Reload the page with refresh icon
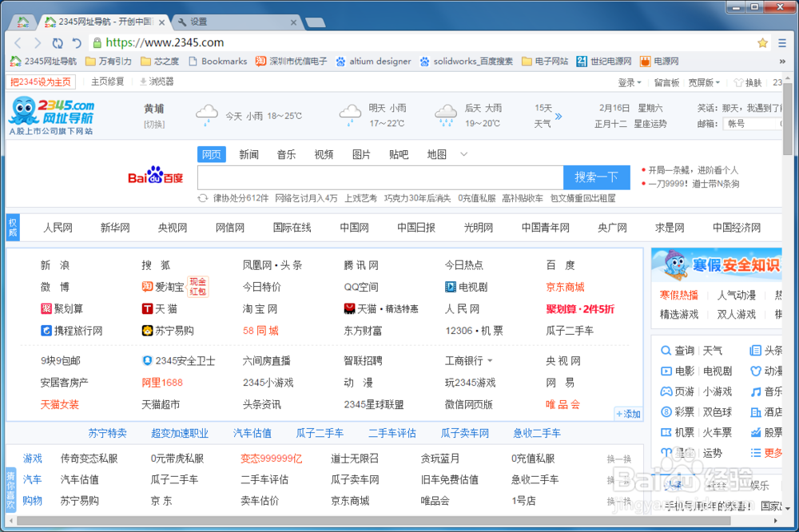Viewport: 799px width, 532px height. click(58, 43)
